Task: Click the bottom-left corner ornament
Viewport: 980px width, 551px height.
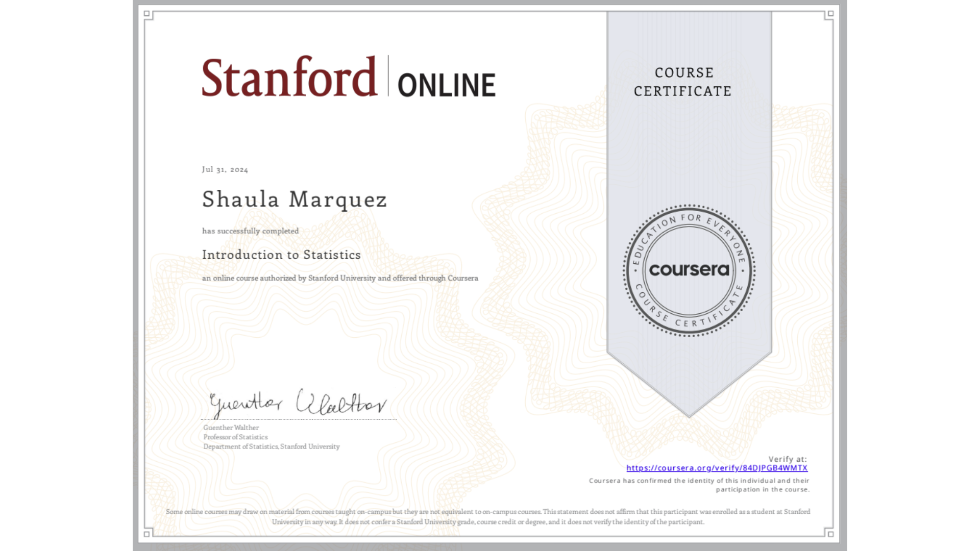Action: [147, 534]
